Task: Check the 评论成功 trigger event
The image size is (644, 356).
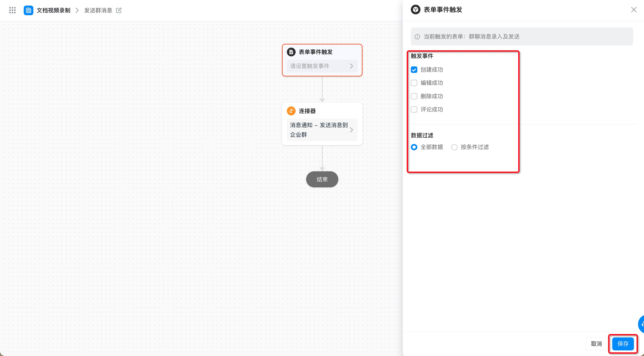Action: [414, 109]
